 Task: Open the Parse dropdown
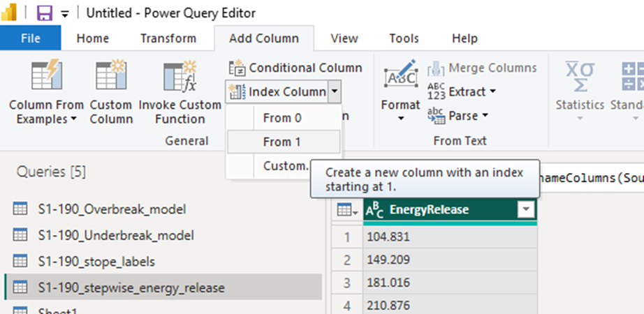458,116
